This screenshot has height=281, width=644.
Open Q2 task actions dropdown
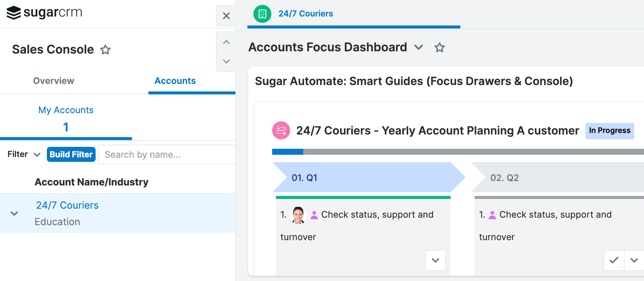click(x=634, y=260)
